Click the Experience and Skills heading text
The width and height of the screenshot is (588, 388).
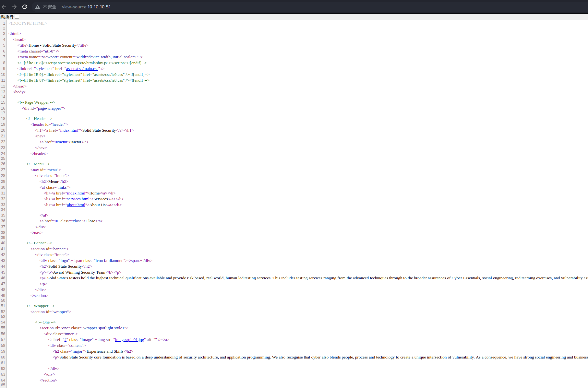point(105,351)
